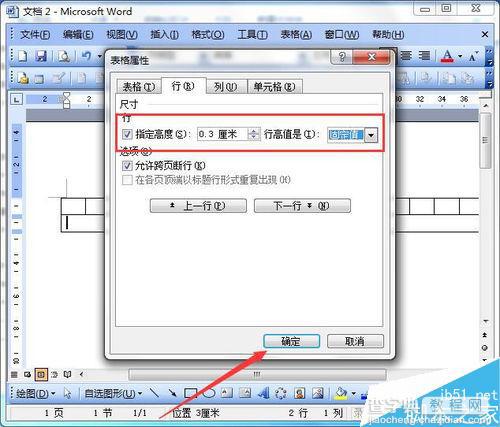Toggle the 允许跨页断行 checkbox
Image resolution: width=500 pixels, height=427 pixels.
[x=127, y=165]
